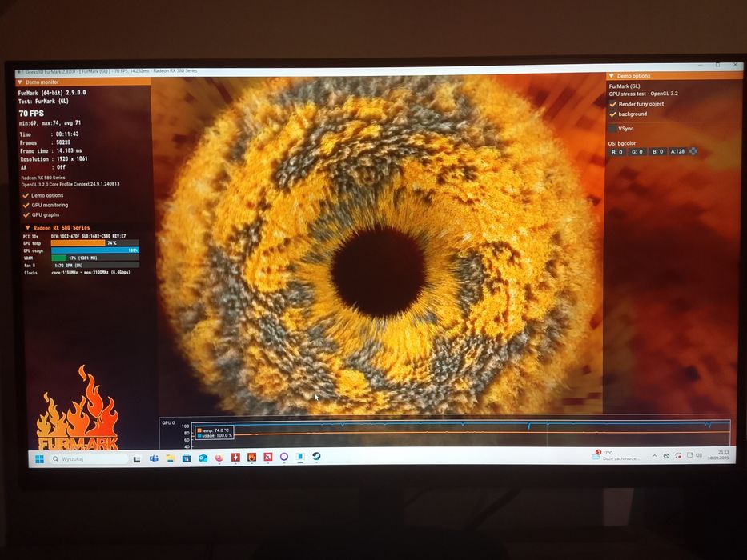This screenshot has height=560, width=747.
Task: Enable the VSync checkbox
Action: coord(613,129)
